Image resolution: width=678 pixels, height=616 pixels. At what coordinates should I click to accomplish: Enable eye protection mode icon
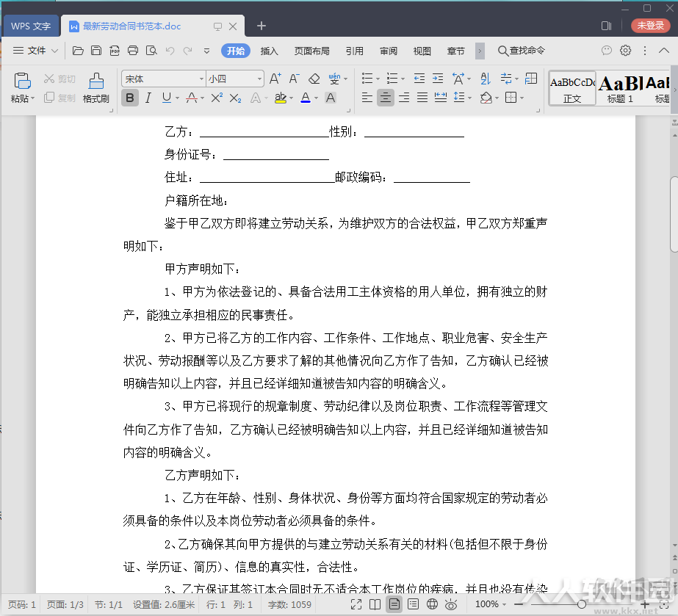(x=451, y=604)
